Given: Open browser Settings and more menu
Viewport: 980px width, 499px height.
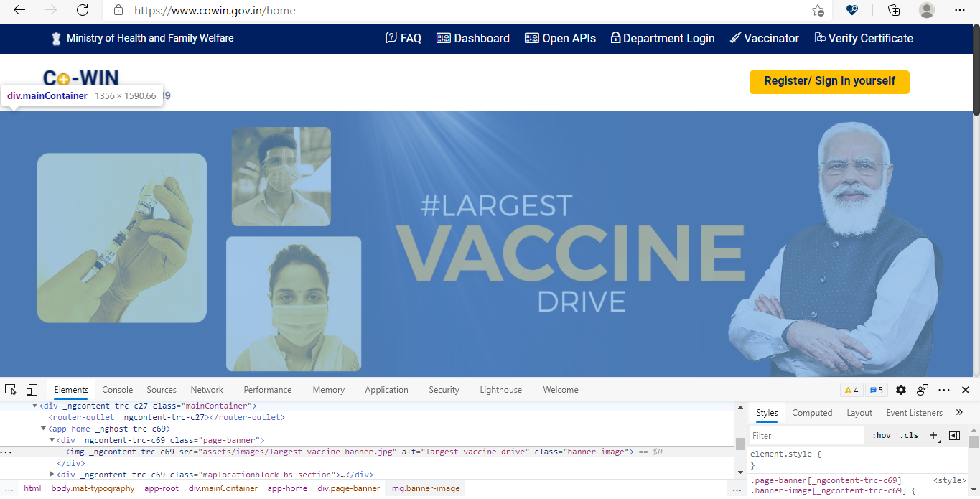Looking at the screenshot, I should tap(960, 10).
